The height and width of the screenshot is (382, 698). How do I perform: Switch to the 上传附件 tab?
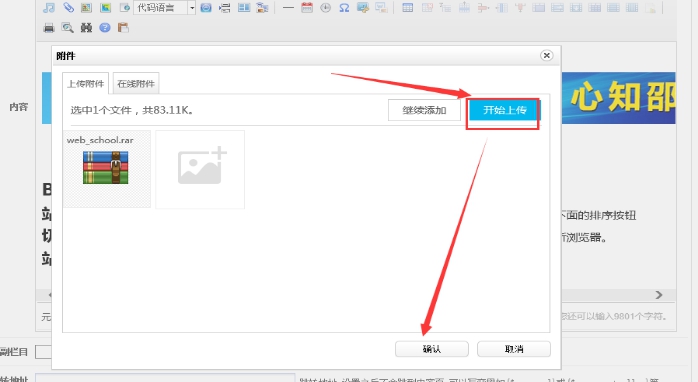pos(85,84)
